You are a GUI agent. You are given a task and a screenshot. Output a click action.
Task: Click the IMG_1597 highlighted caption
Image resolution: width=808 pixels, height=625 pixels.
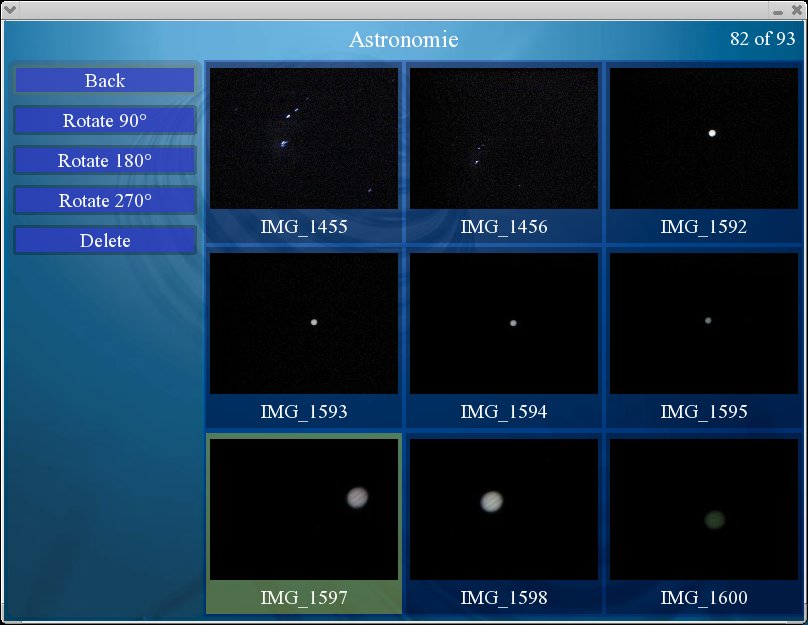[x=304, y=598]
